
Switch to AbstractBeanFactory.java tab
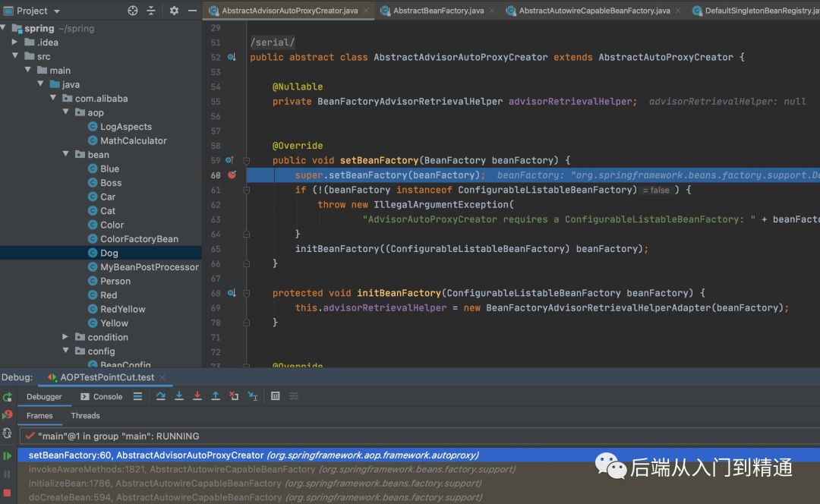tap(438, 11)
